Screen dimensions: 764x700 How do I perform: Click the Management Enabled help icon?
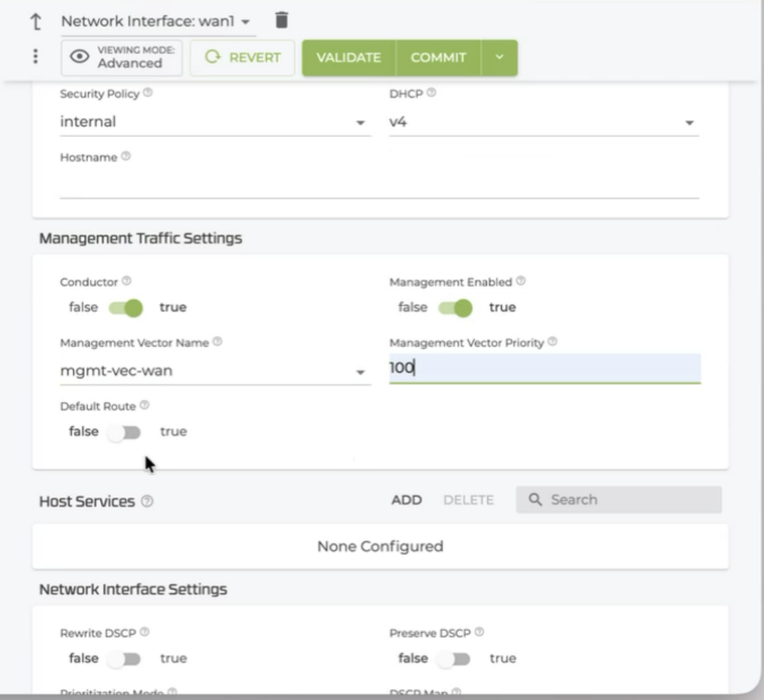click(521, 281)
